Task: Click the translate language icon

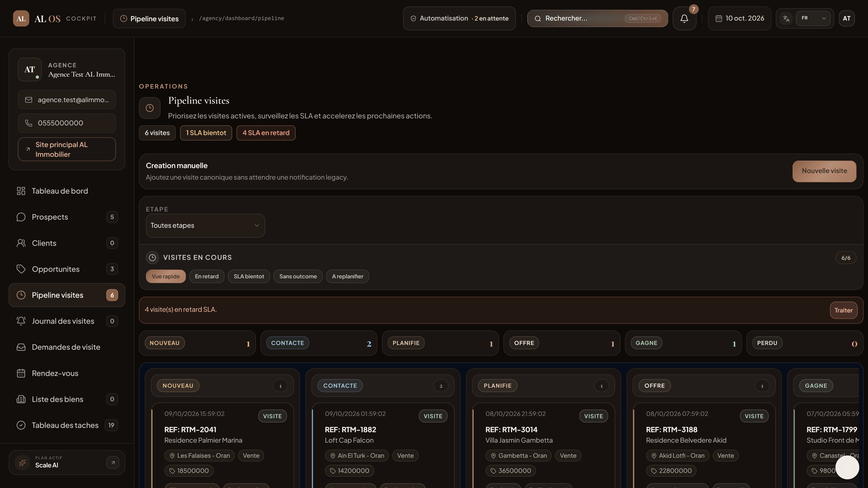Action: pos(786,19)
